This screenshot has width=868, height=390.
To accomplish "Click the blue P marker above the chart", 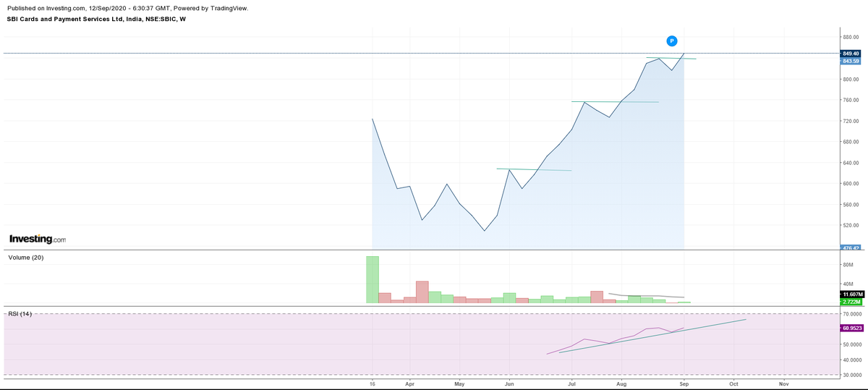I will coord(671,40).
